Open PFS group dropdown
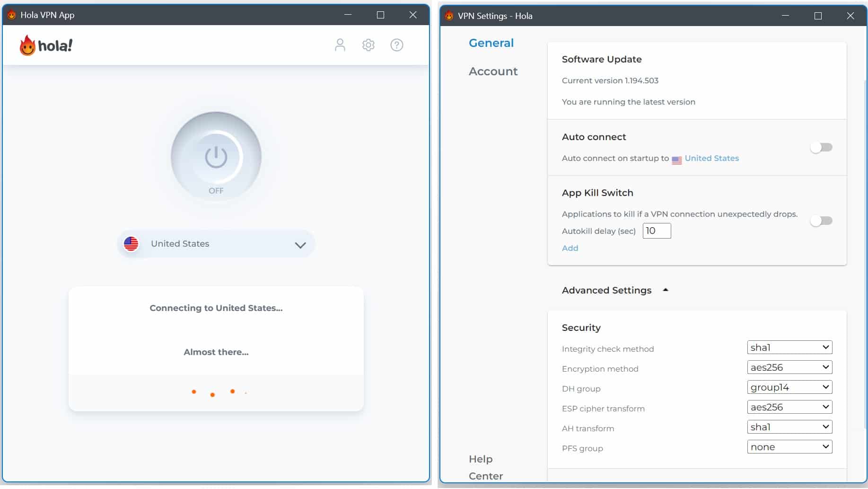This screenshot has height=489, width=868. [789, 447]
